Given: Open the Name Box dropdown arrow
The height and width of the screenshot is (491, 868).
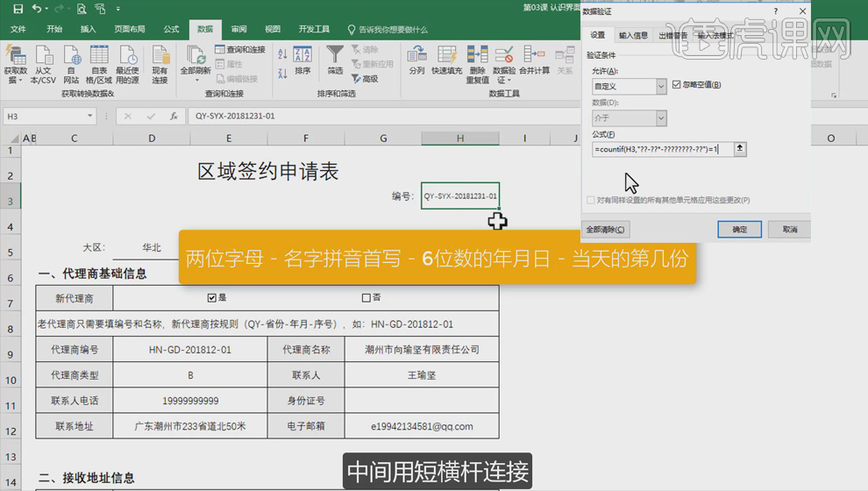Looking at the screenshot, I should (x=89, y=117).
